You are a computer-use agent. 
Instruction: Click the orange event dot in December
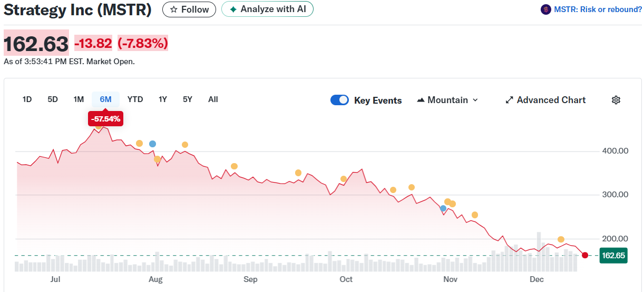(561, 239)
